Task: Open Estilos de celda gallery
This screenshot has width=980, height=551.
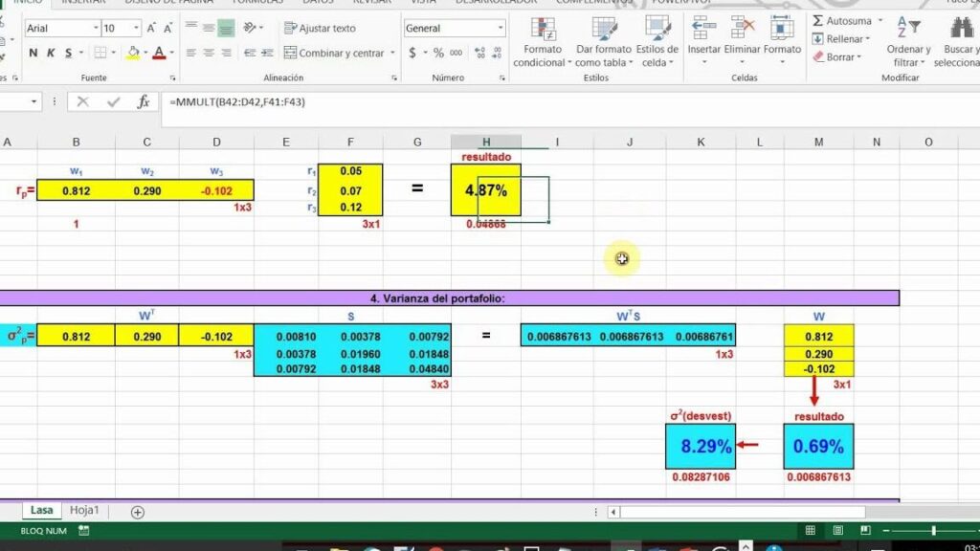Action: [657, 42]
